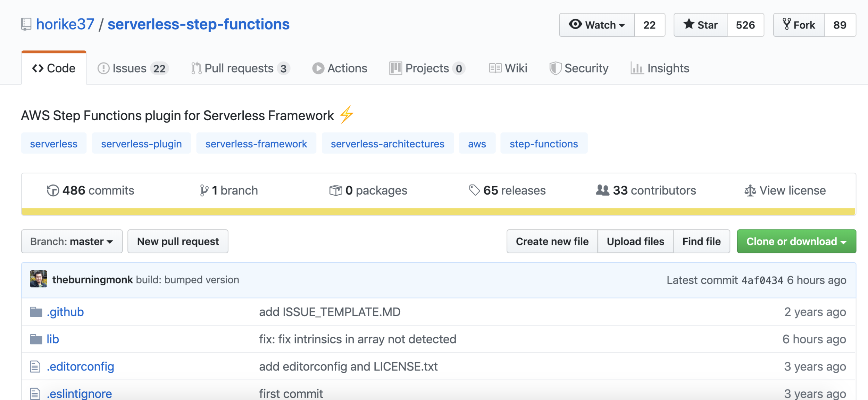Click the packages box icon
This screenshot has height=400, width=868.
[x=335, y=190]
